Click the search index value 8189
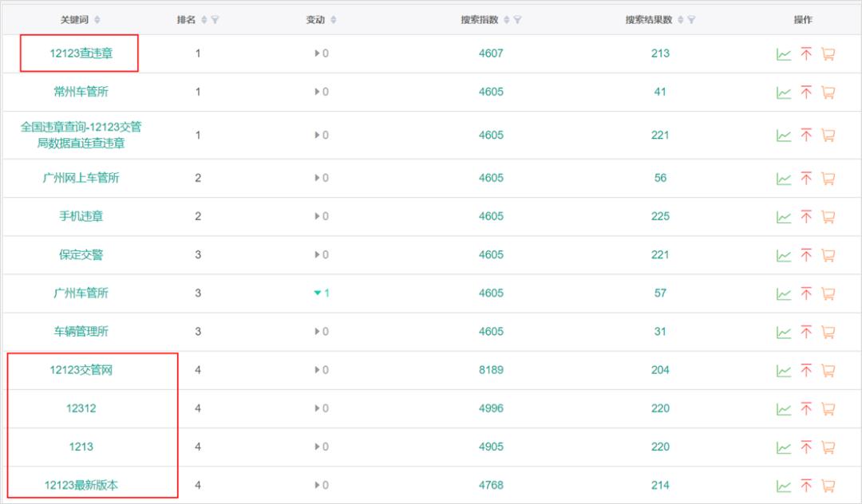 [492, 369]
